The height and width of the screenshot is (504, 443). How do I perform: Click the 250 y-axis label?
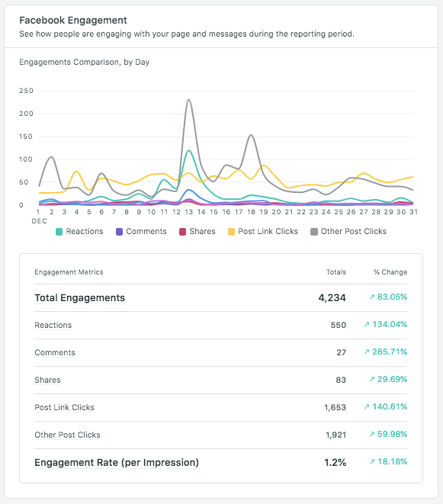click(27, 91)
